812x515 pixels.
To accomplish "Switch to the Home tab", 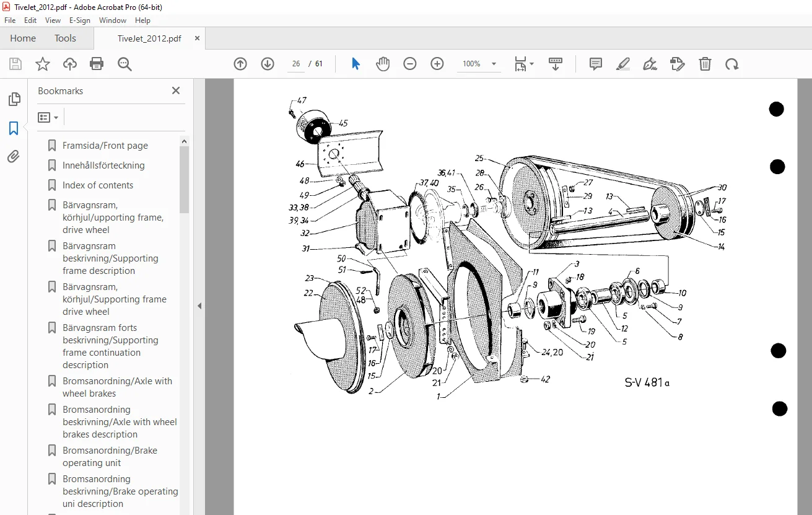I will pyautogui.click(x=23, y=38).
